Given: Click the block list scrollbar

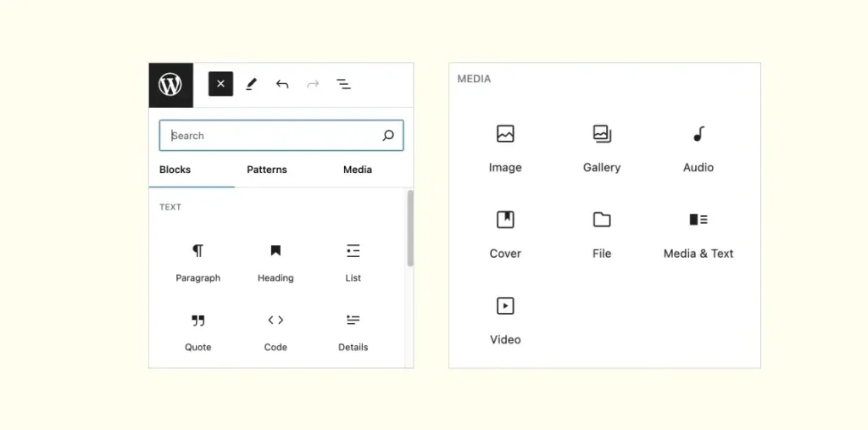Looking at the screenshot, I should click(x=410, y=228).
